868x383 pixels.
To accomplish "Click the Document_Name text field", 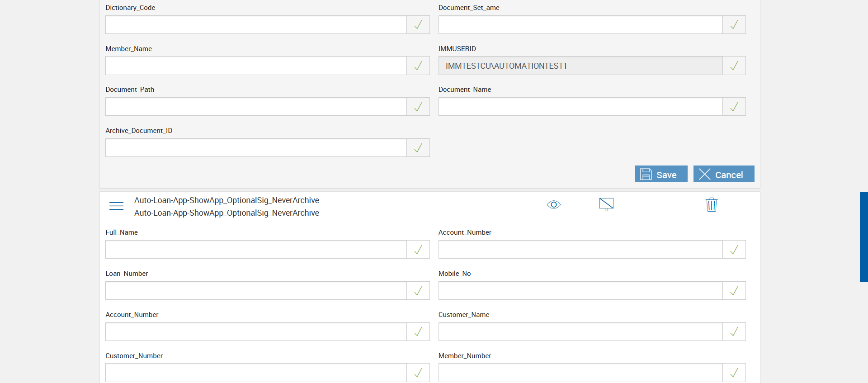I will coord(580,107).
